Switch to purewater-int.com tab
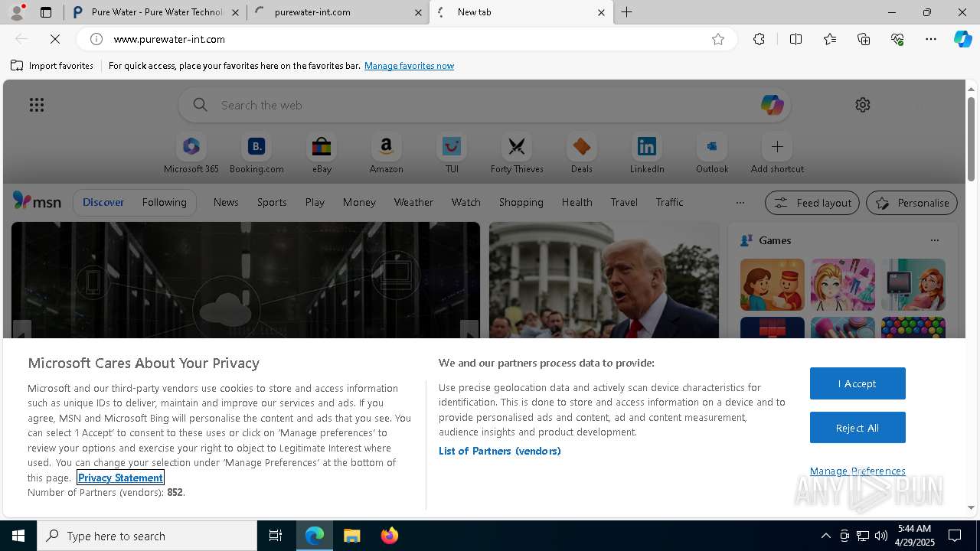This screenshot has width=980, height=551. coord(338,12)
